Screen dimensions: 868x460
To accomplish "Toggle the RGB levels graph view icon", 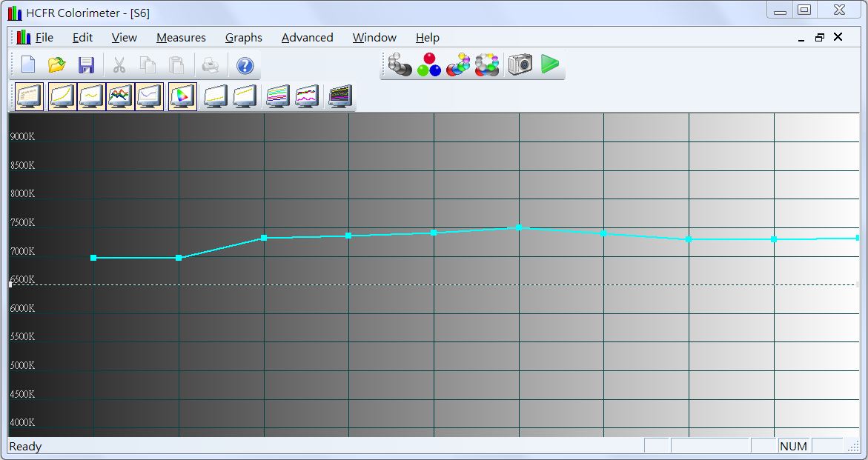I will [120, 97].
